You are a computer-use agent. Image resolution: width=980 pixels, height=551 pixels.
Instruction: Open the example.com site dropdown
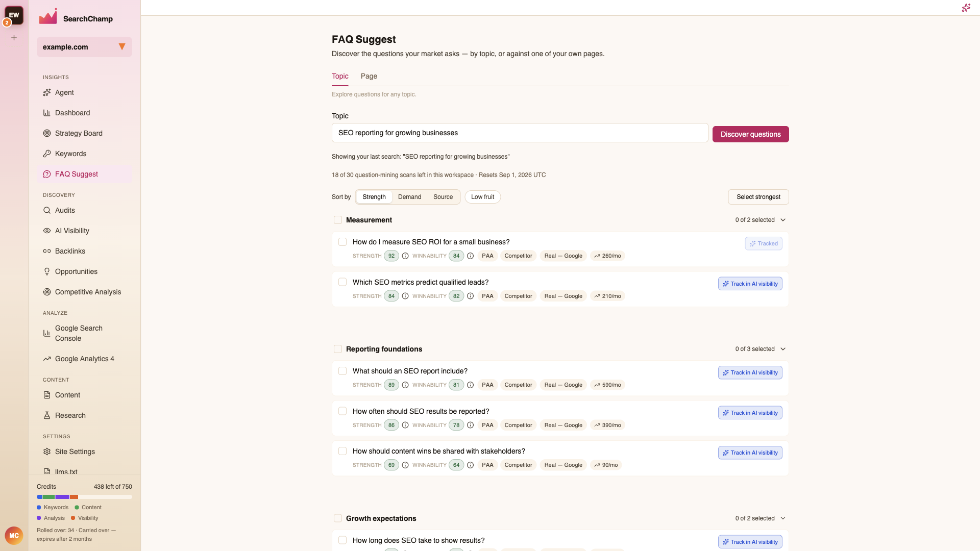tap(84, 47)
